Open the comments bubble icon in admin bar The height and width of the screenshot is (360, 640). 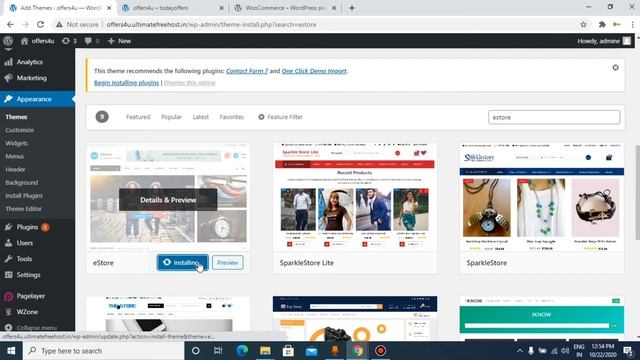click(92, 41)
